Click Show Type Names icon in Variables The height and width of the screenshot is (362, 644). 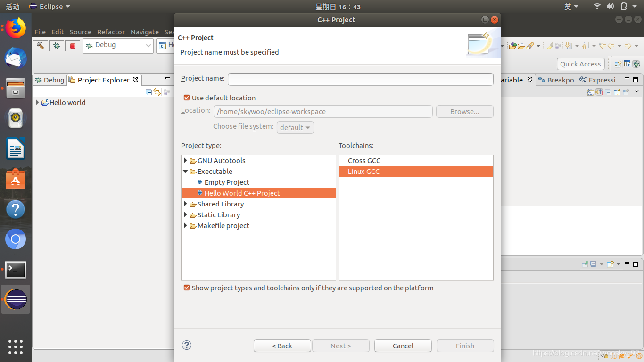click(591, 92)
